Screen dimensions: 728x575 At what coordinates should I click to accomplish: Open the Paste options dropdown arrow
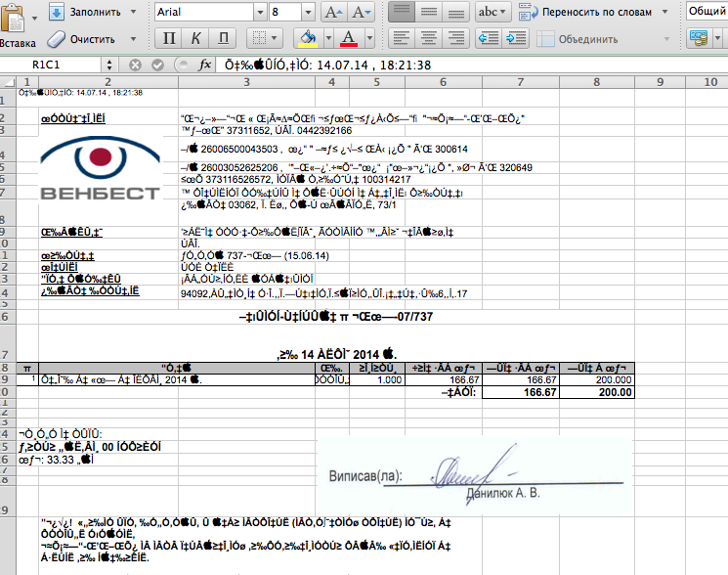34,19
